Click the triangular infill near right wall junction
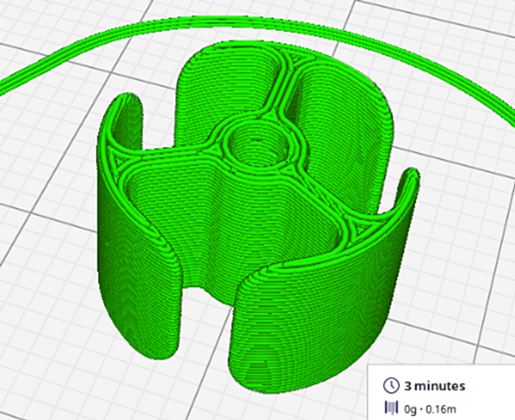The image size is (515, 420). pyautogui.click(x=356, y=230)
